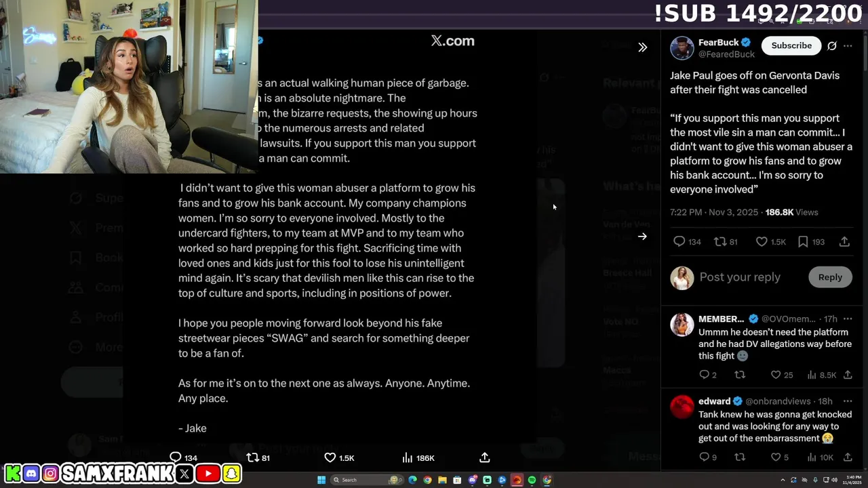Open the FearBuck profile avatar

coord(682,48)
